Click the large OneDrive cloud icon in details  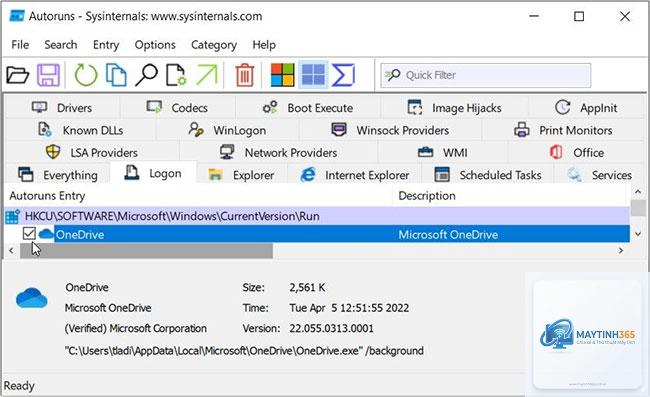32,298
